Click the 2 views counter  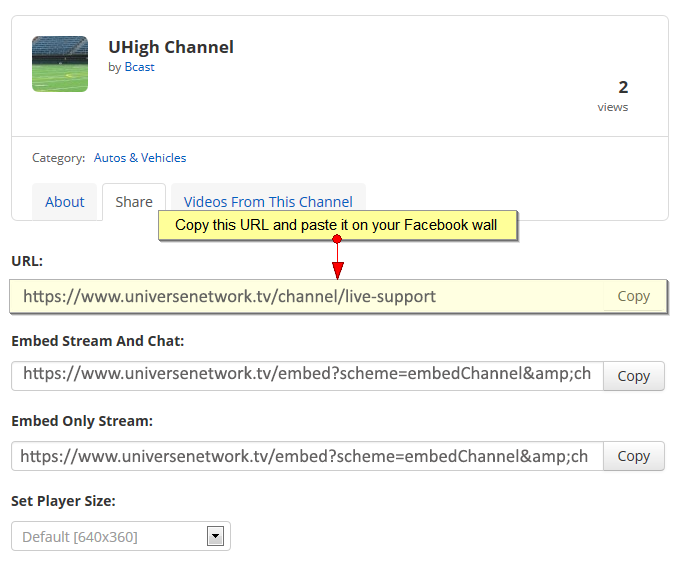coord(613,96)
